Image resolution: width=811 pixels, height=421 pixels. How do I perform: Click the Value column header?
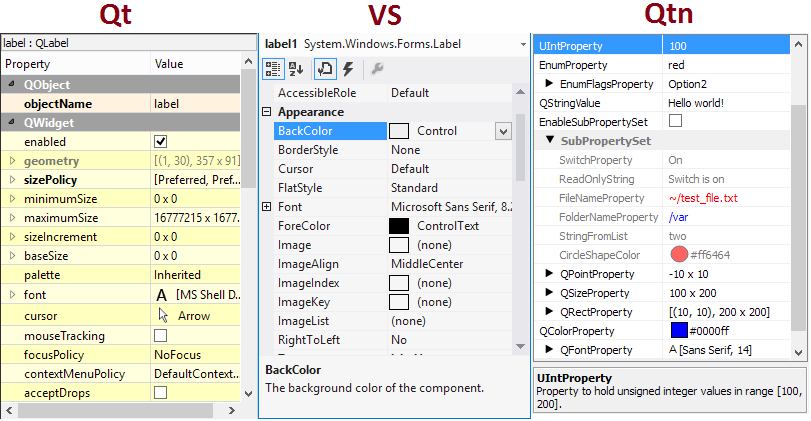pos(196,64)
